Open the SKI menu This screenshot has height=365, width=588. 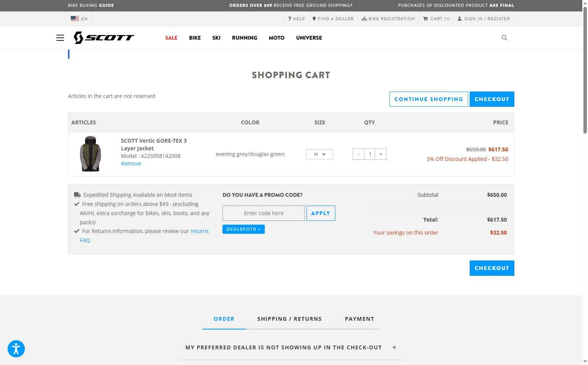216,38
